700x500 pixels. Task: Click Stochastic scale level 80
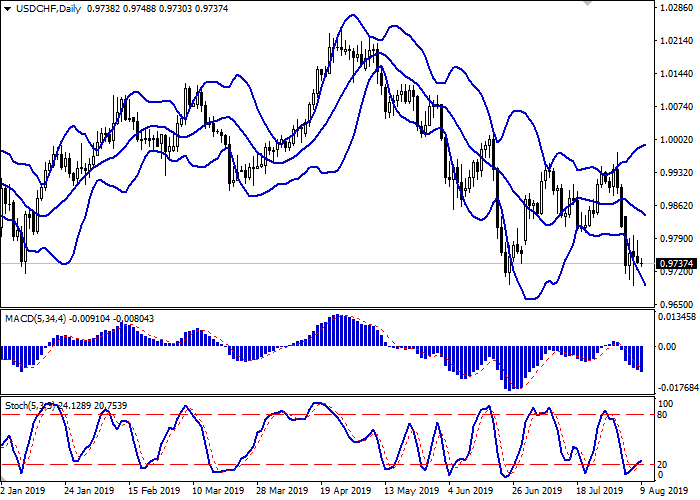coord(663,415)
